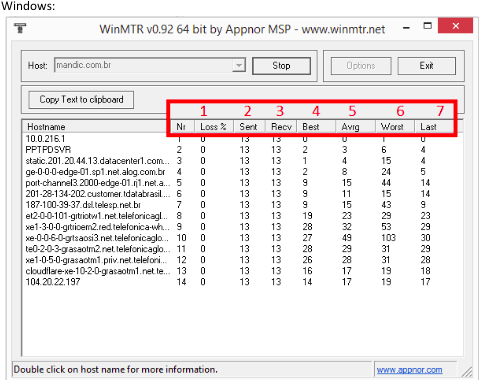The image size is (479, 381).
Task: Select the 10.0.216.1 host row
Action: pyautogui.click(x=242, y=139)
